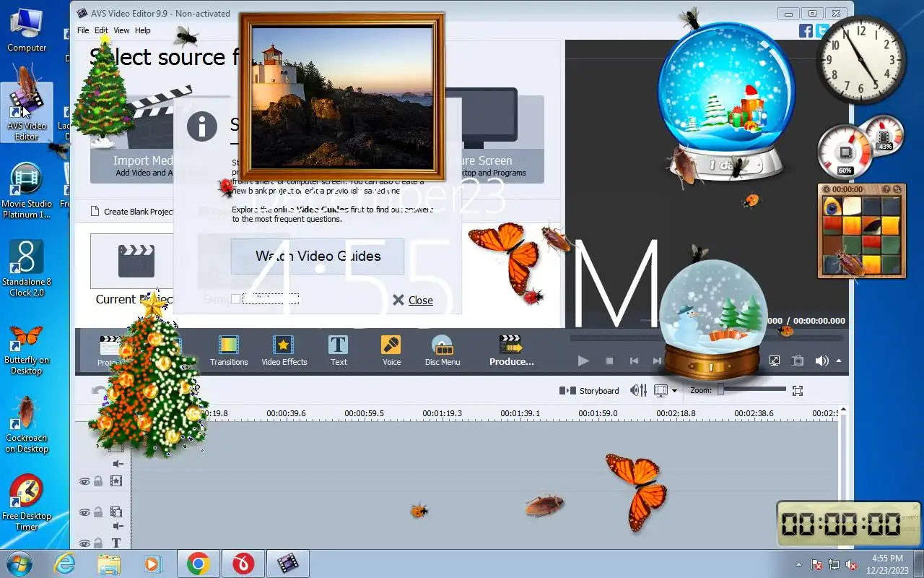Click the fit-to-screen zoom icon
924x578 pixels.
pyautogui.click(x=798, y=390)
